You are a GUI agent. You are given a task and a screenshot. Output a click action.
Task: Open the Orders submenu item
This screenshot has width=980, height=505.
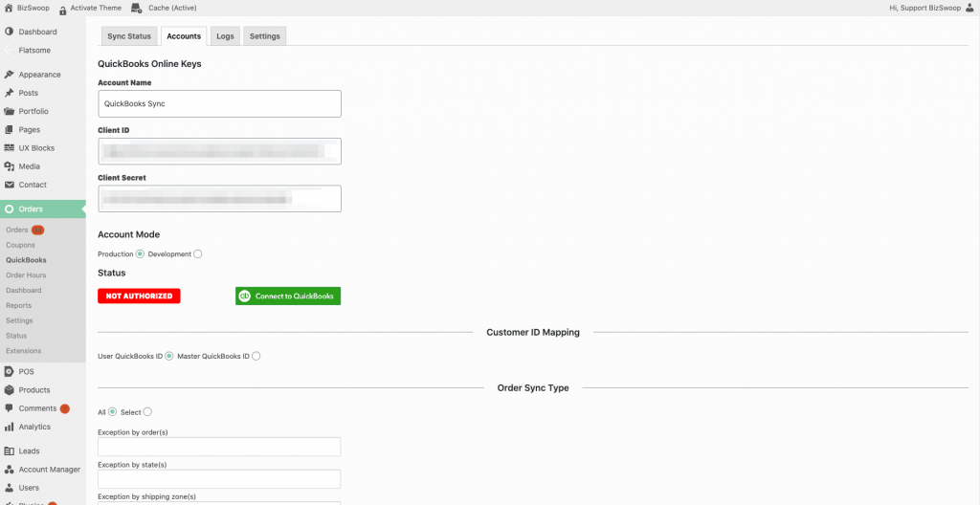[x=17, y=230]
